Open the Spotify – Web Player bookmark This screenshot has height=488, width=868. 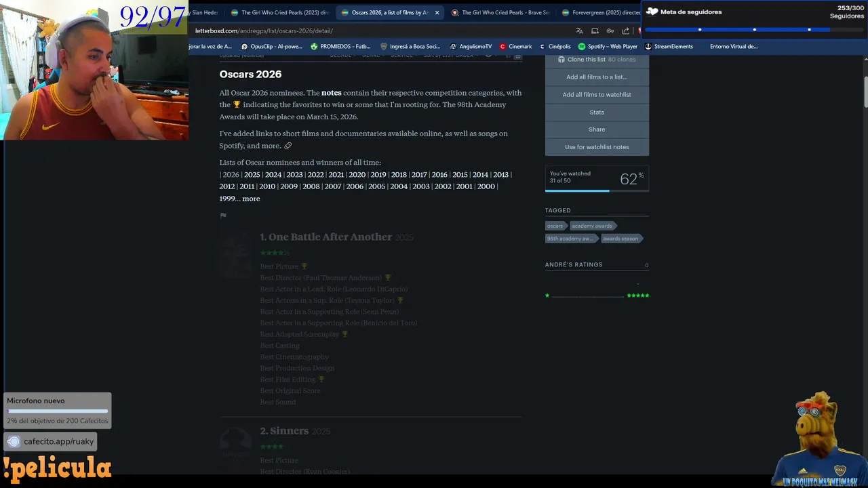[608, 47]
